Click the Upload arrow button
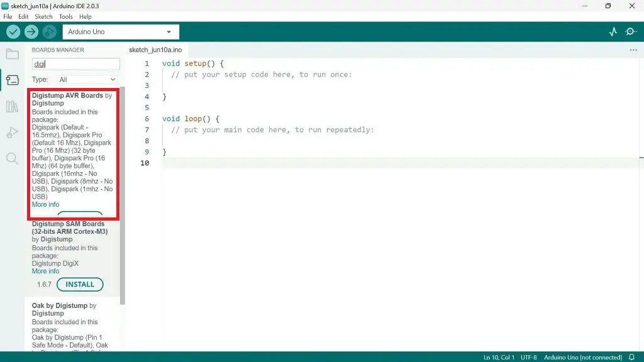Viewport: 644px width, 362px height. coord(31,31)
